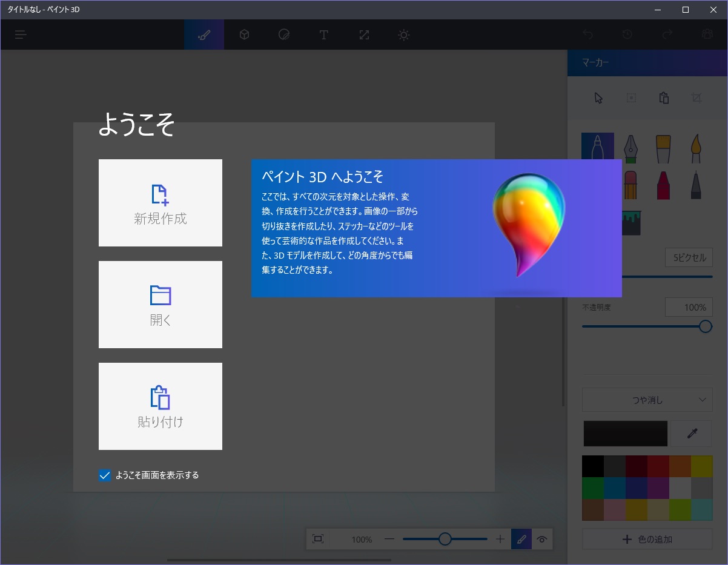Select the Text tool
728x565 pixels.
tap(324, 35)
